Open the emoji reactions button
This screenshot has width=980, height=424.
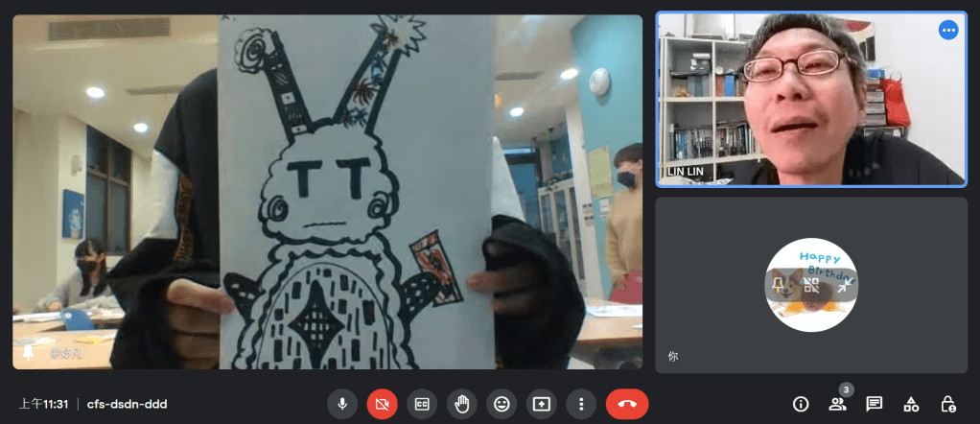pos(502,404)
